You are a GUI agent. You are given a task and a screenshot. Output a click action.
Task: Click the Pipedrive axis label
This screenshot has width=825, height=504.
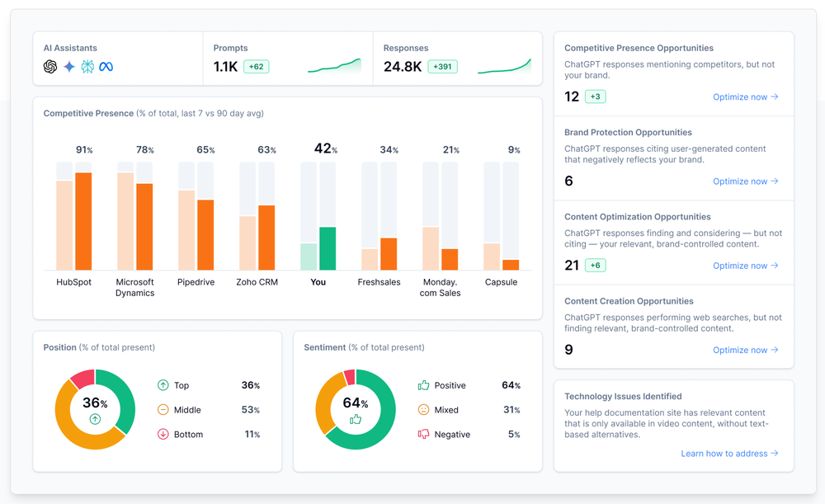pyautogui.click(x=196, y=282)
